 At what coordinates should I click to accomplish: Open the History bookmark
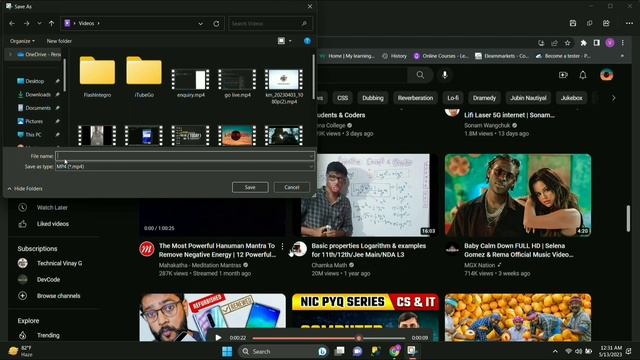click(x=394, y=56)
